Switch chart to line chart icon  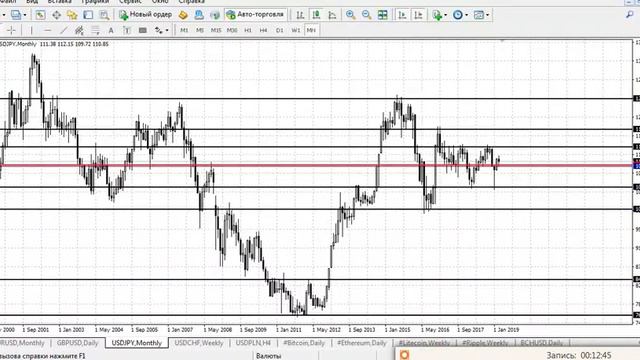tap(332, 15)
